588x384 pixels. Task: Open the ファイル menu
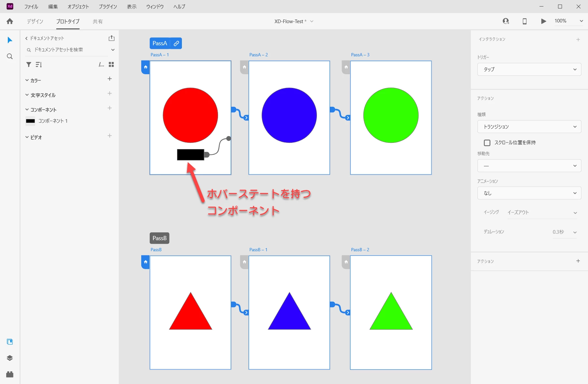coord(31,7)
